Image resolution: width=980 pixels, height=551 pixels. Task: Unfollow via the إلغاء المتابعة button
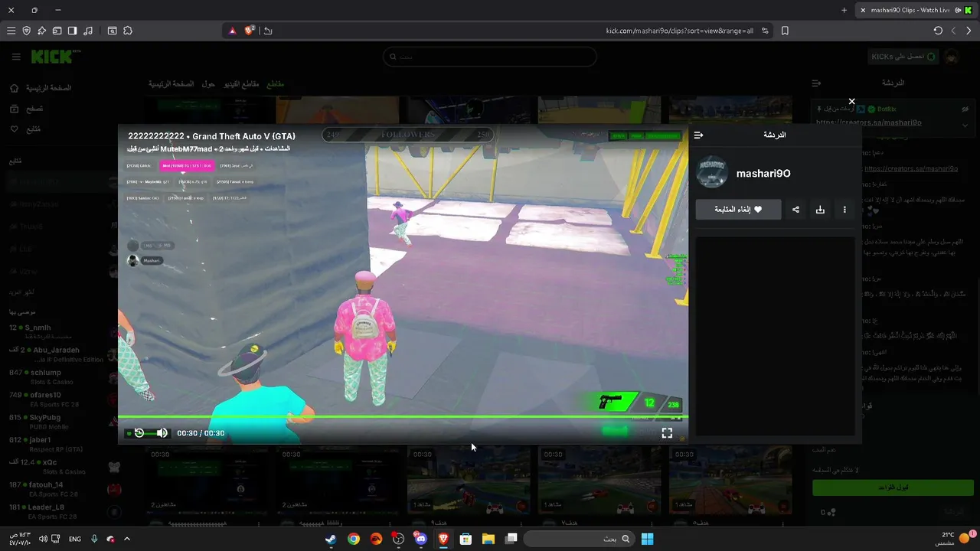(x=738, y=210)
